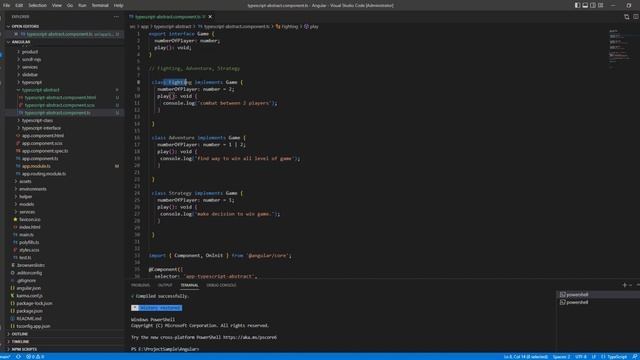Open the Terminal menu

click(100, 5)
